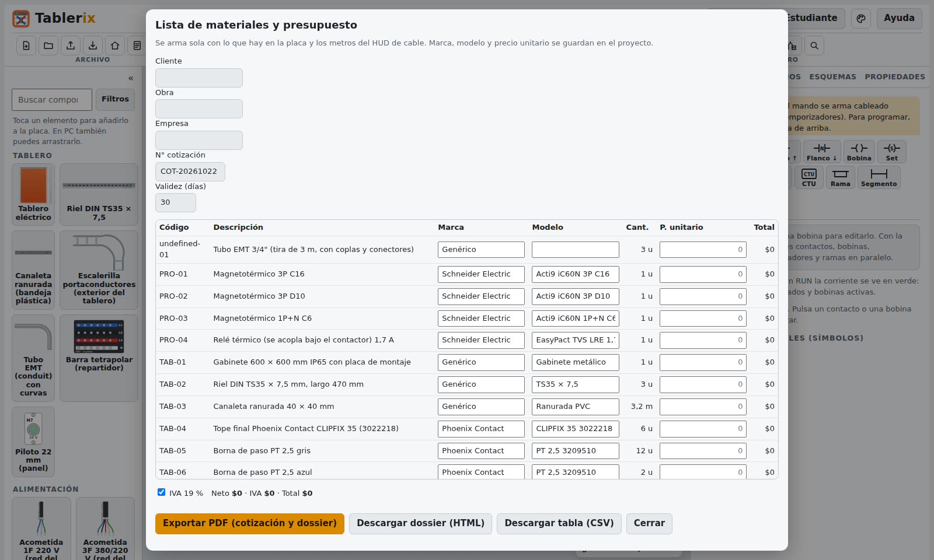Click the new document icon in Archivo toolbar
Image resolution: width=934 pixels, height=560 pixels.
[x=26, y=45]
